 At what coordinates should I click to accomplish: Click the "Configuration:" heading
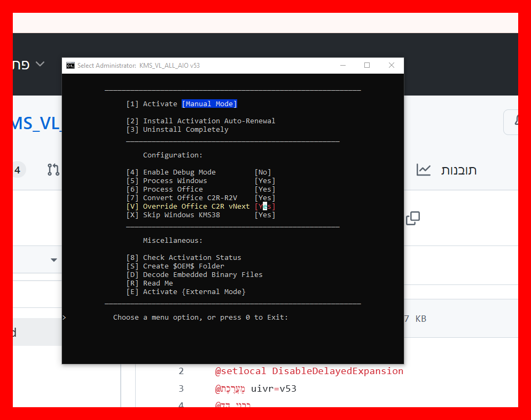pyautogui.click(x=173, y=155)
